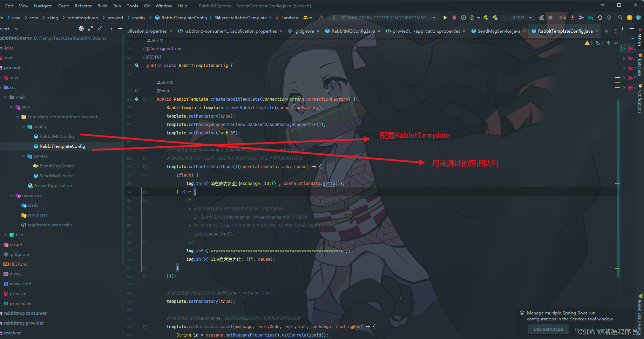Viewport: 644px width, 339px height.
Task: Update project with Git pull icon
Action: (x=572, y=18)
